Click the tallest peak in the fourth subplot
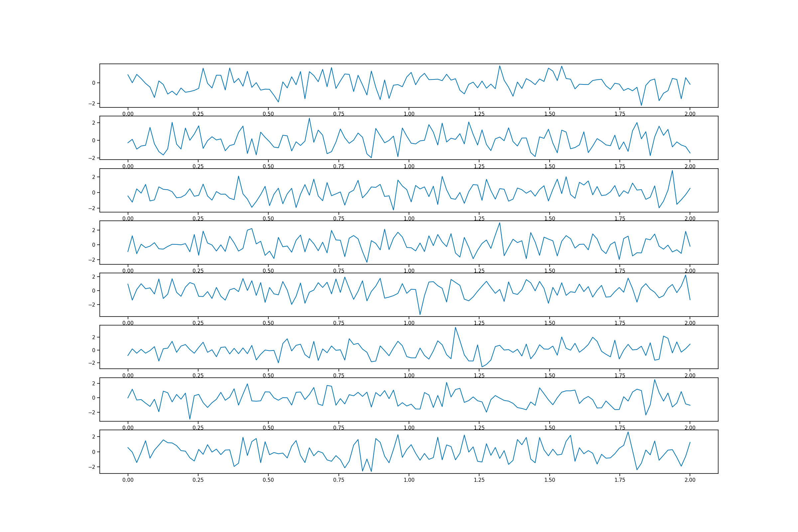Viewport: 798px width, 532px height. click(x=499, y=223)
